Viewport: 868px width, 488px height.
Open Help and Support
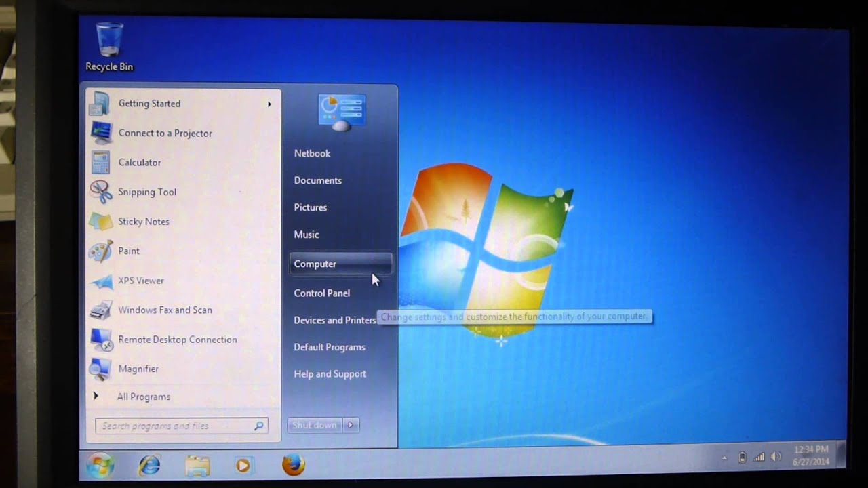[x=330, y=374]
